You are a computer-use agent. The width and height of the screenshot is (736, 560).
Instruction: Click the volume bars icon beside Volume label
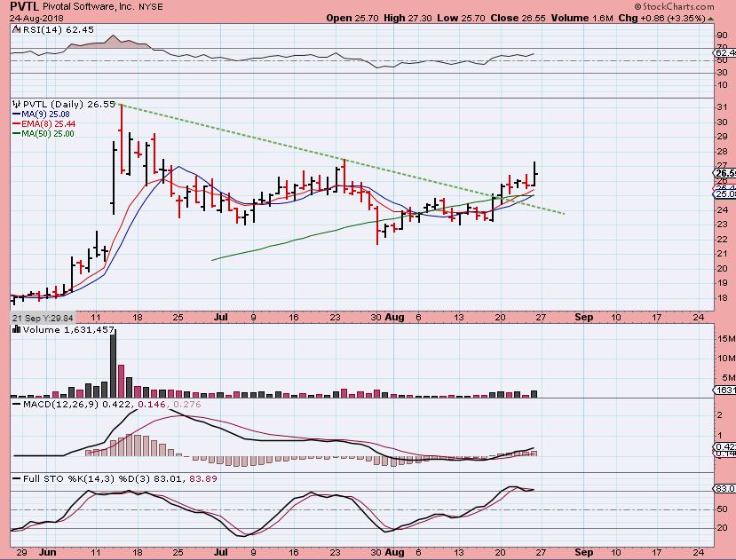tap(17, 329)
